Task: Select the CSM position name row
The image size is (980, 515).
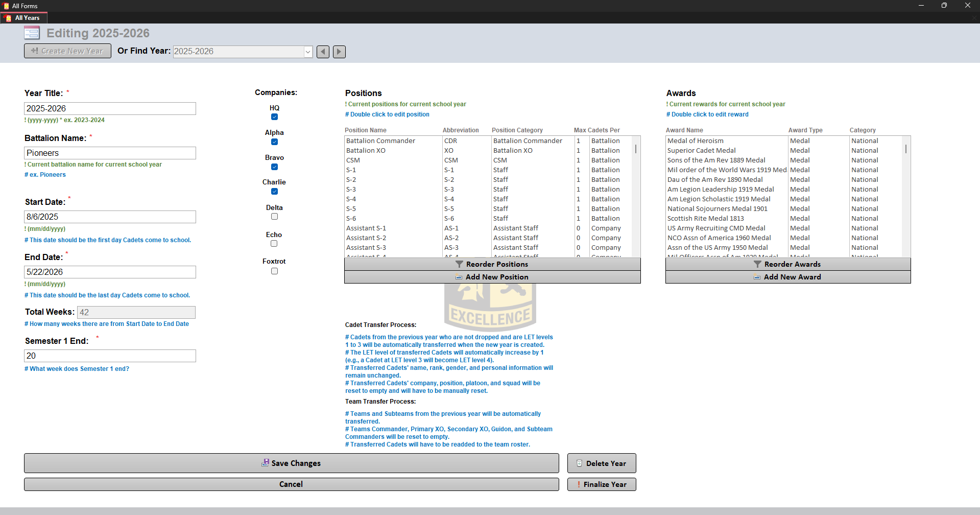Action: point(353,160)
